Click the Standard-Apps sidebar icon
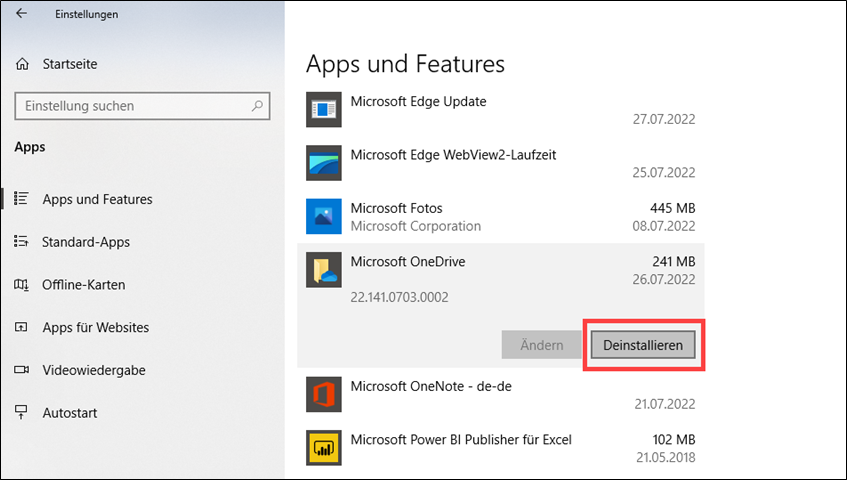This screenshot has width=847, height=480. coord(21,241)
